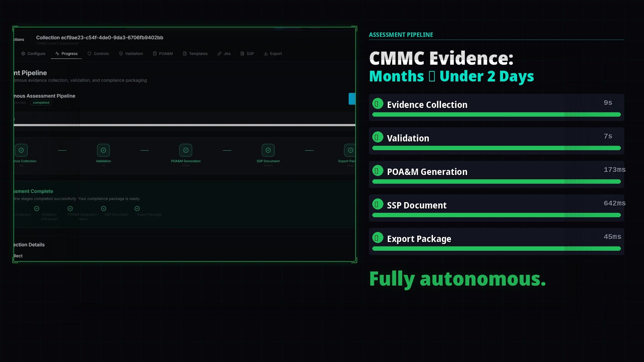Click green icon beside SSP Document on right
The image size is (644, 362).
[x=378, y=204]
